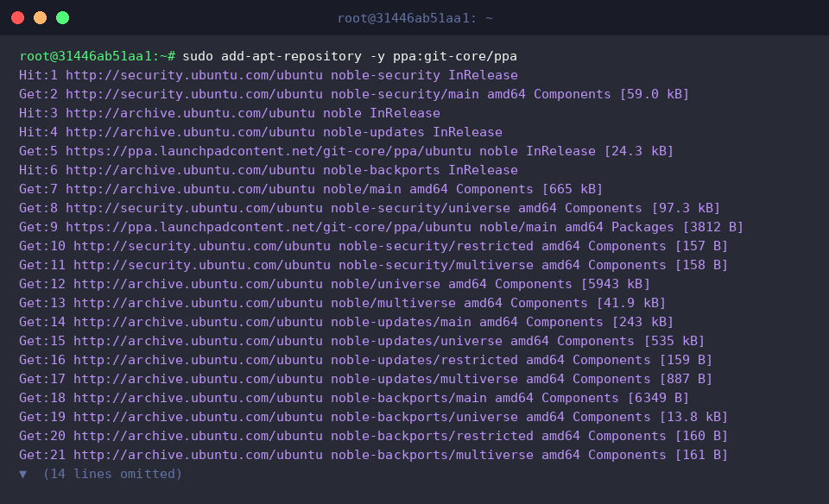The height and width of the screenshot is (504, 829).
Task: Click the (14 lines omitted) label
Action: tap(112, 474)
